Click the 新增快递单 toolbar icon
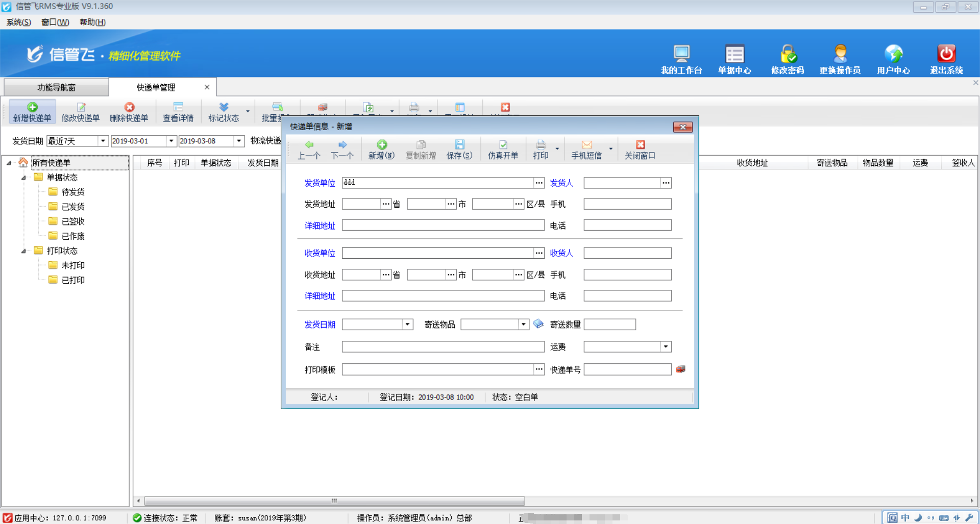980x524 pixels. (x=32, y=108)
